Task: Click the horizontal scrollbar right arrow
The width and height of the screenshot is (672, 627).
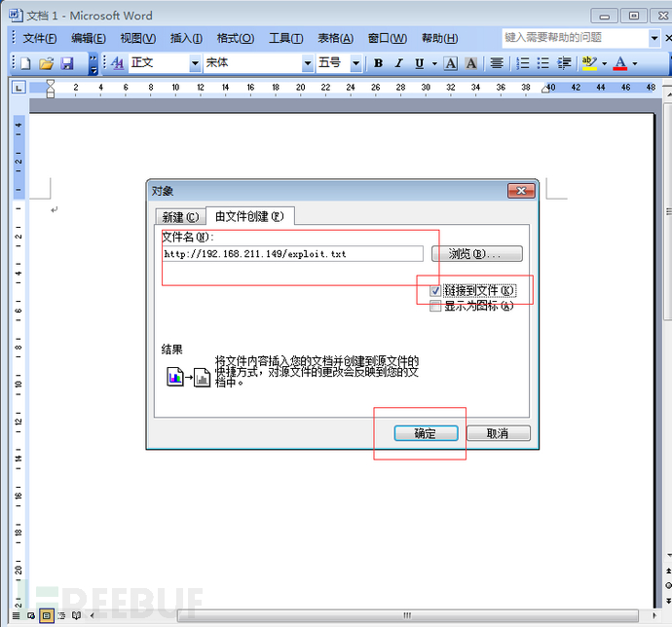Action: pyautogui.click(x=654, y=616)
